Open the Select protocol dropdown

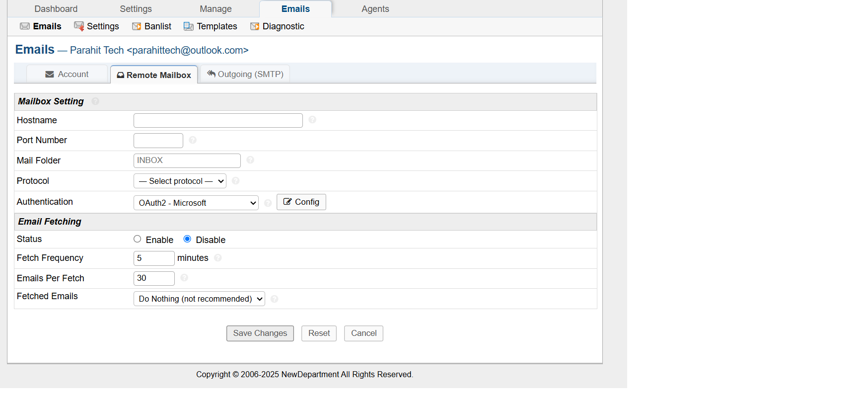click(x=180, y=181)
